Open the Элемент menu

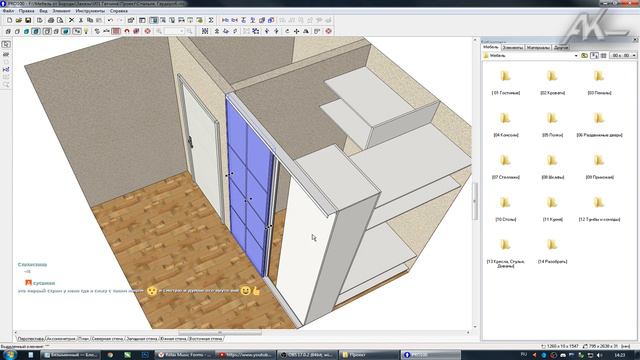62,11
